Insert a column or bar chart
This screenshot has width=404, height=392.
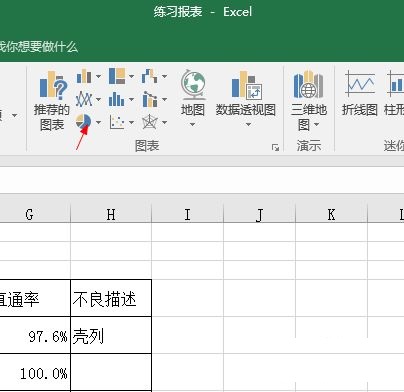click(84, 76)
